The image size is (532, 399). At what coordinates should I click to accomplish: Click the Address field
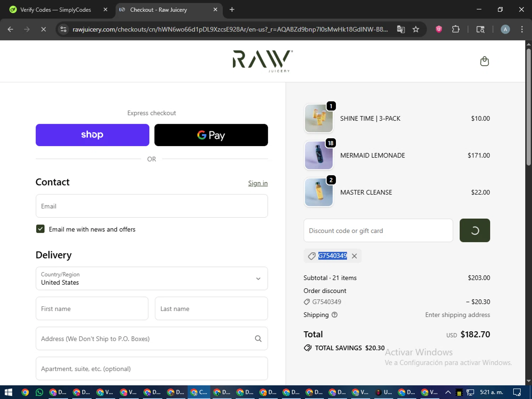[152, 339]
